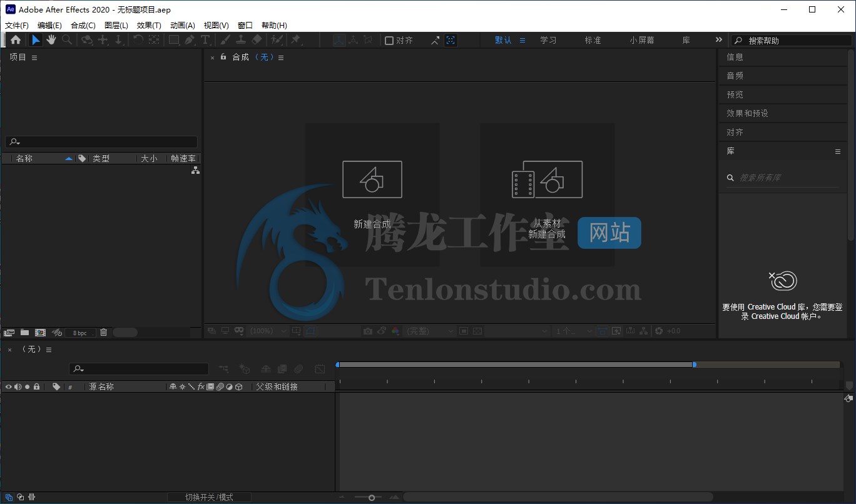Click the snapshot camera icon in viewer
The image size is (856, 504).
(369, 331)
